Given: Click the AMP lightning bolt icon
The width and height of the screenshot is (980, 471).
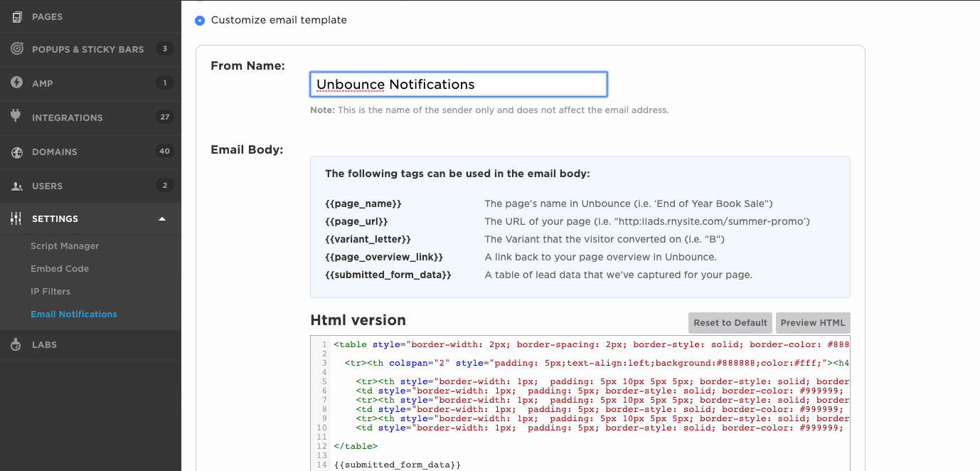Looking at the screenshot, I should (x=16, y=83).
